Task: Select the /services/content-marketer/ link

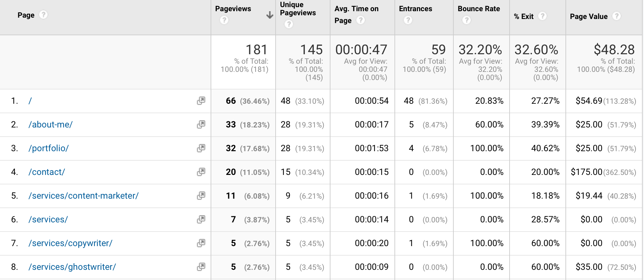Action: click(x=83, y=196)
